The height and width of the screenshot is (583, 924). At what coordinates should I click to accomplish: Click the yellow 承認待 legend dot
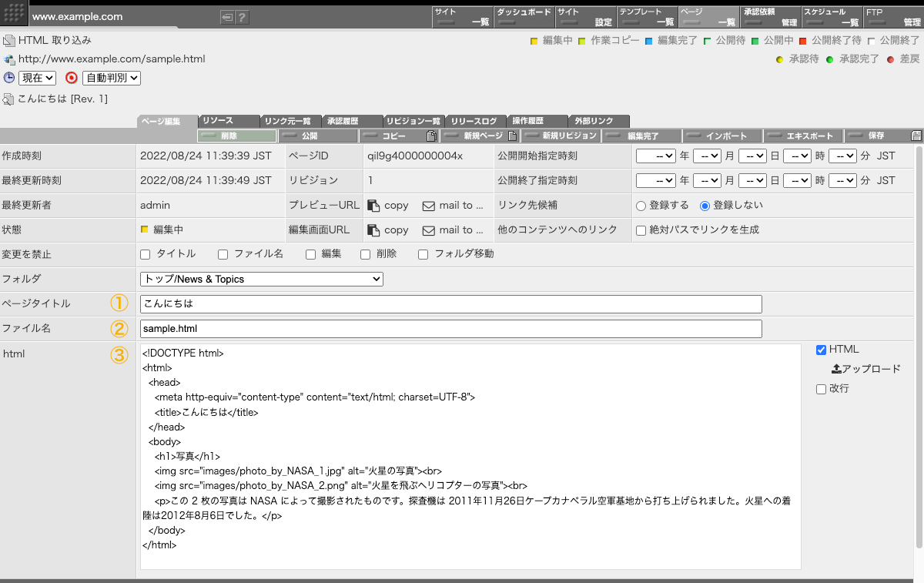click(x=779, y=59)
